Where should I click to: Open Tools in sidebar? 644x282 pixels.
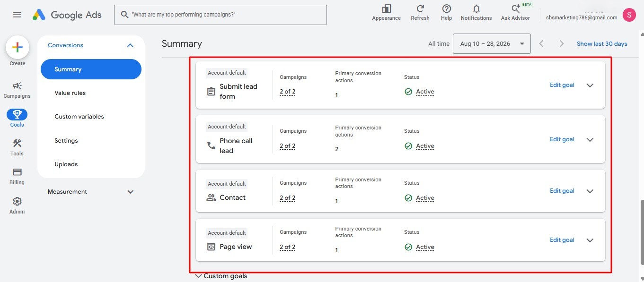click(17, 147)
